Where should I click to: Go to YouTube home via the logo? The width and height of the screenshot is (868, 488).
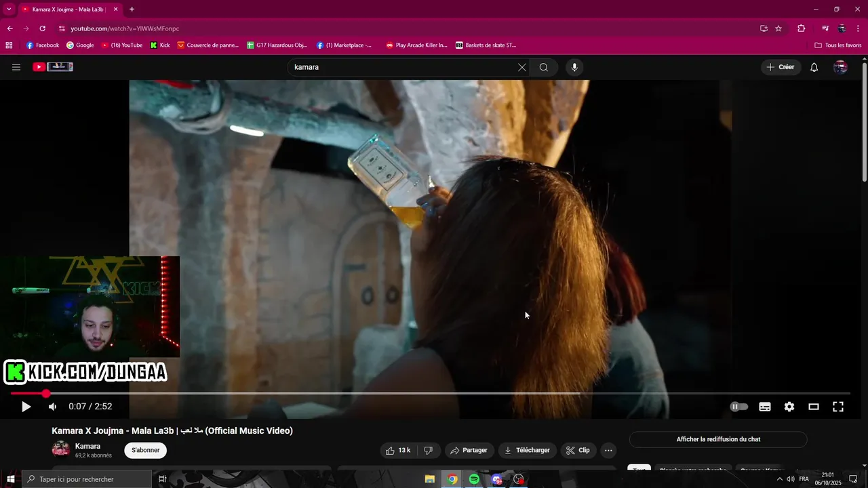[x=53, y=67]
